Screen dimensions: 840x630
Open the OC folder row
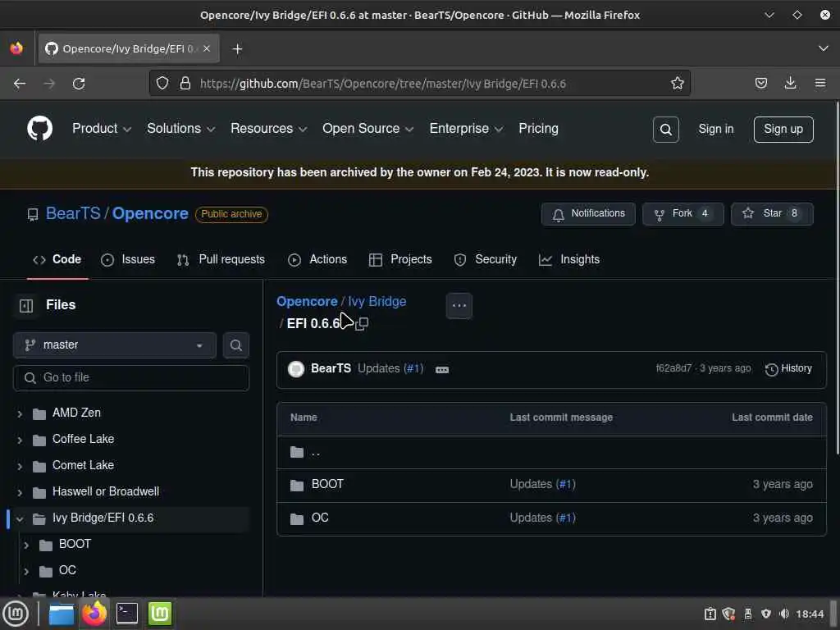pos(551,518)
